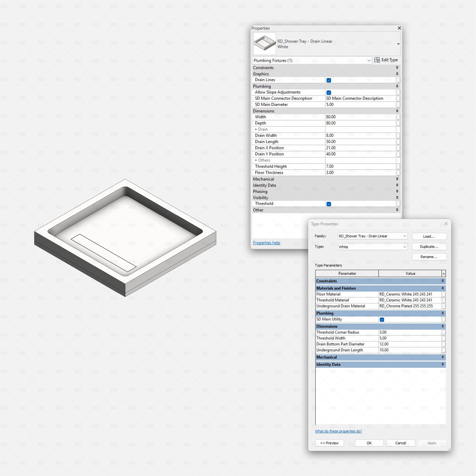476x476 pixels.
Task: Collapse the Graphics group in Properties
Action: (x=397, y=74)
